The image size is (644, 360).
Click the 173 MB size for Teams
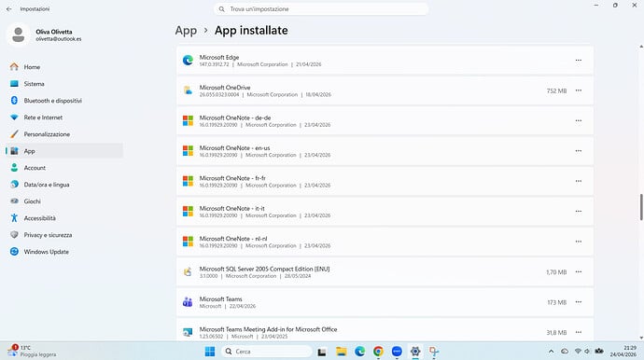pos(556,302)
